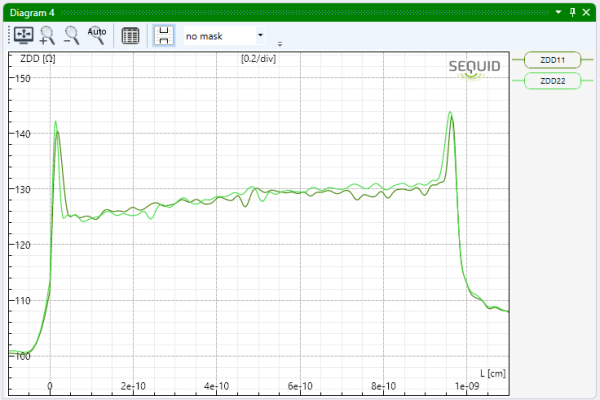Click the toolbar grip handle

(x=6, y=36)
